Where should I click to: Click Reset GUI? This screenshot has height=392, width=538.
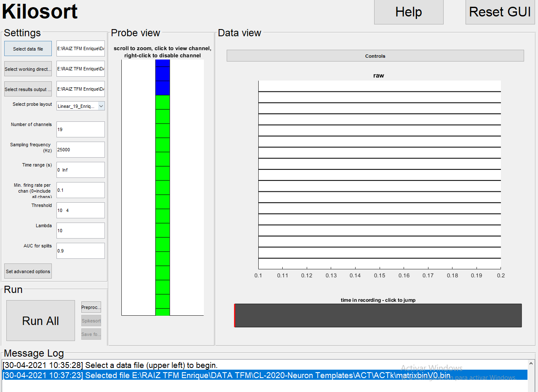pyautogui.click(x=500, y=12)
